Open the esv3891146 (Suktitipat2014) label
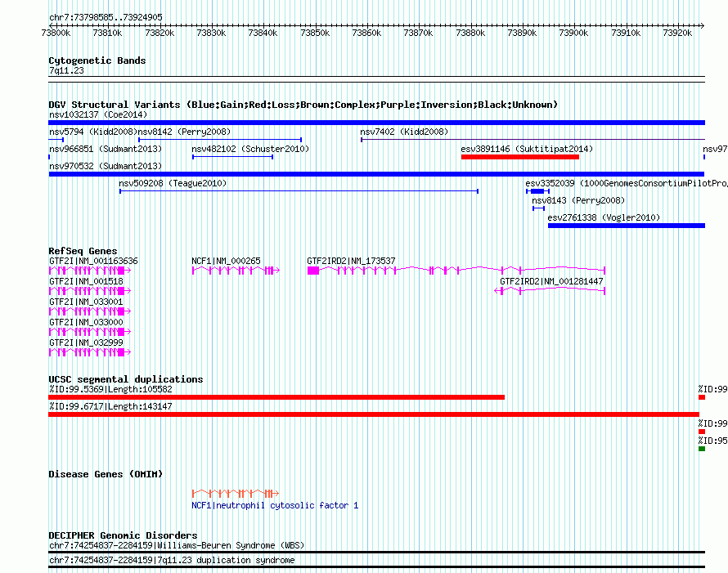 tap(527, 149)
